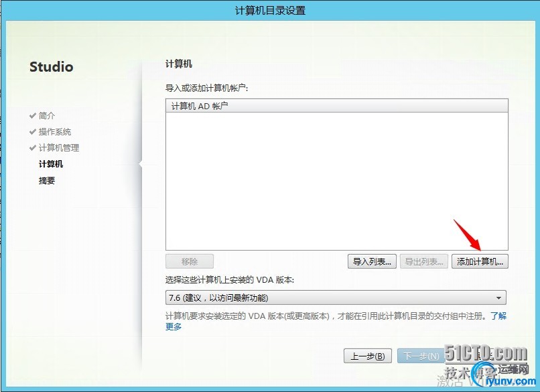Click the greyed-out 下一步(N) button
The height and width of the screenshot is (392, 540).
pos(421,356)
